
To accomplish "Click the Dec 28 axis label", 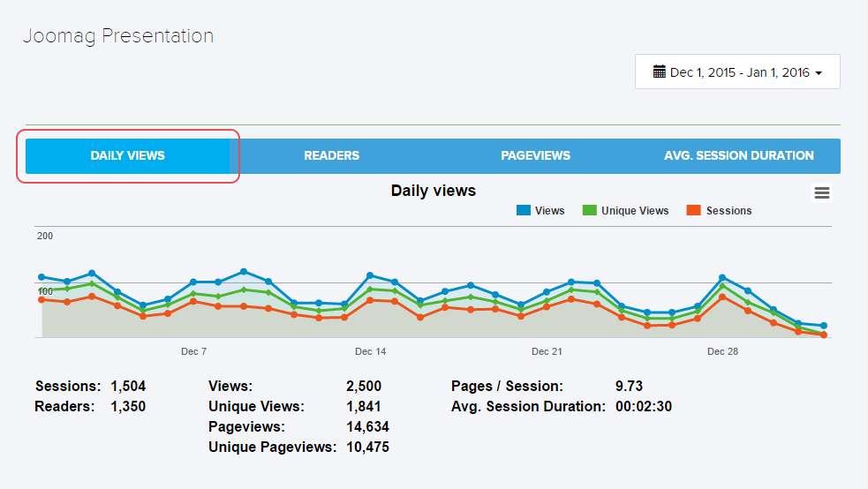I will (722, 351).
